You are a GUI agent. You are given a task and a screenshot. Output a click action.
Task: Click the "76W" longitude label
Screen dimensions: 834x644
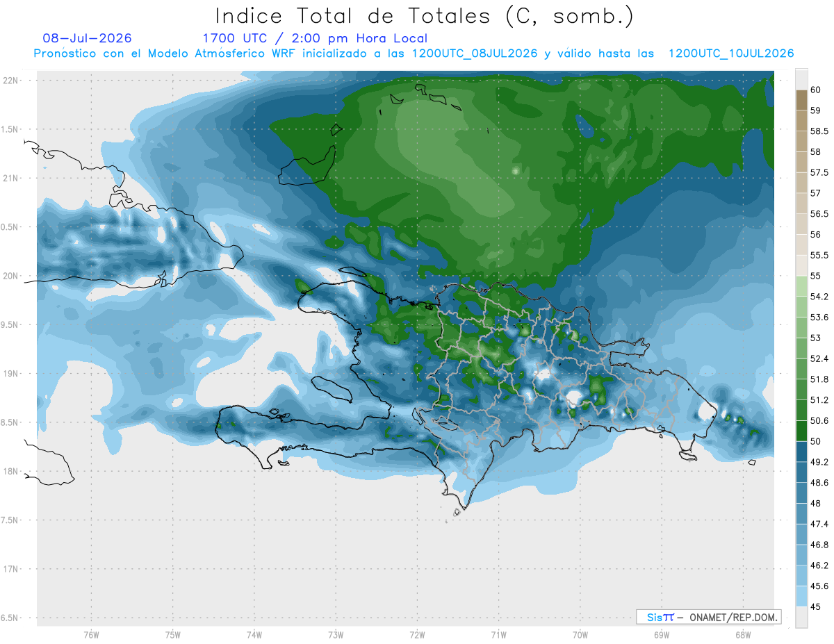click(91, 634)
